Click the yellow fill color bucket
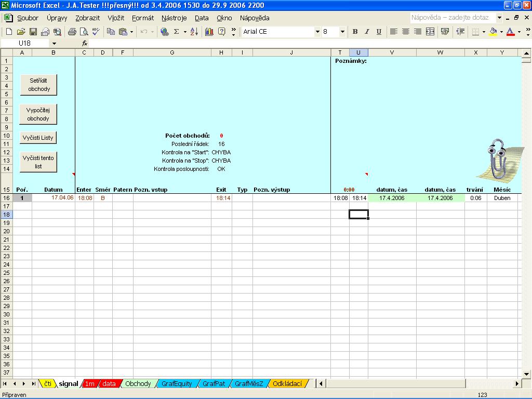This screenshot has height=399, width=532. pyautogui.click(x=493, y=32)
